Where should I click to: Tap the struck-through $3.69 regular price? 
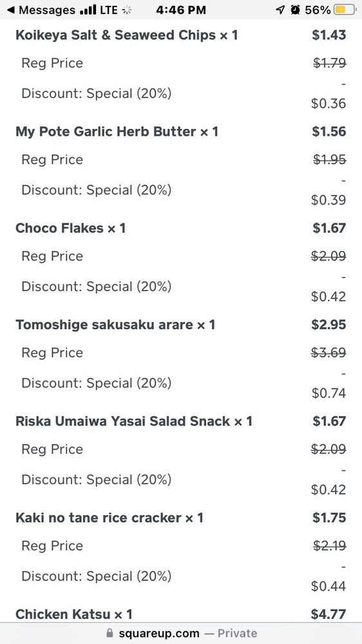click(329, 353)
